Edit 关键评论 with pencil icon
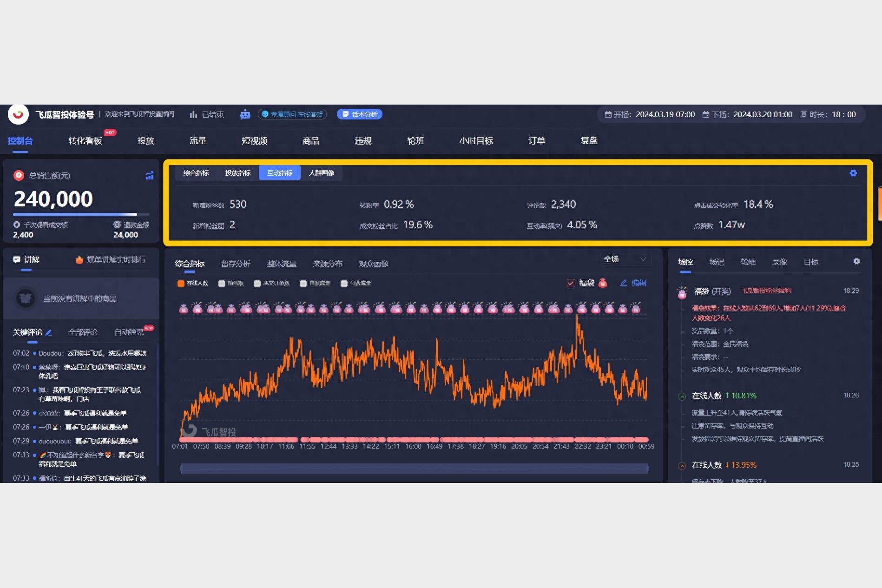Screen dimensions: 882x588 tap(49, 332)
